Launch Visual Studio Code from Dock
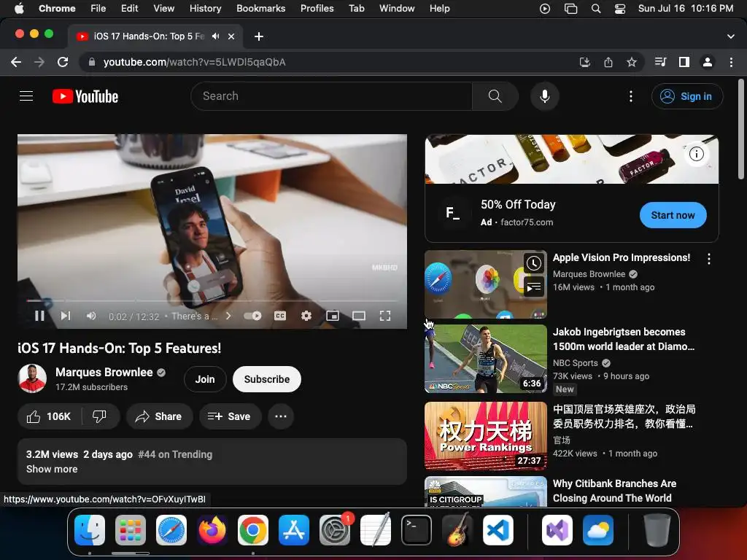This screenshot has height=560, width=747. pyautogui.click(x=498, y=530)
